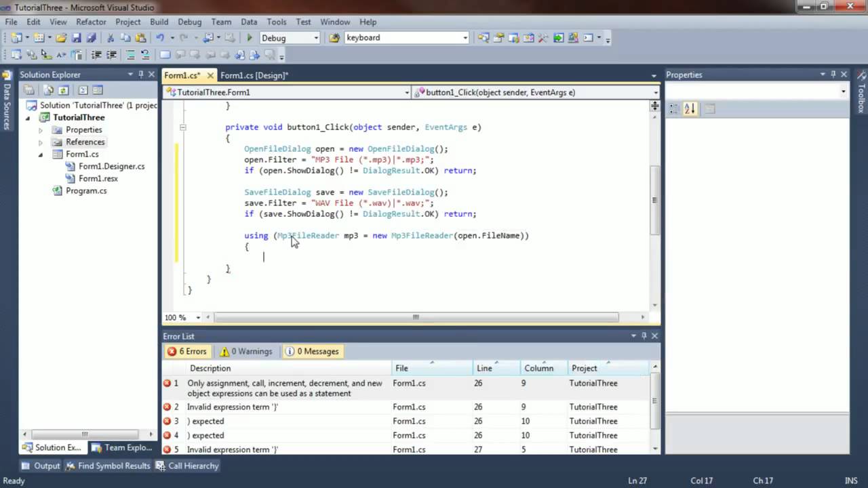Open the keyboard find combo box dropdown

(x=465, y=38)
